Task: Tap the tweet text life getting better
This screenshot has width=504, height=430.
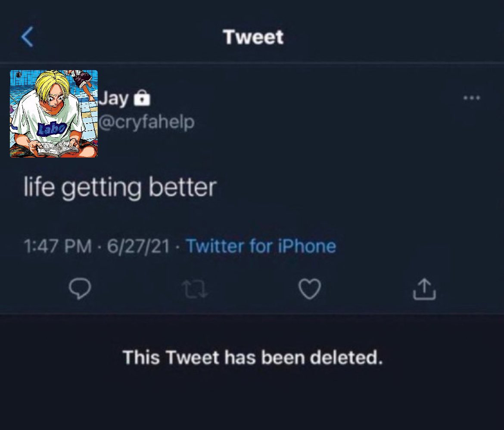Action: [x=120, y=188]
